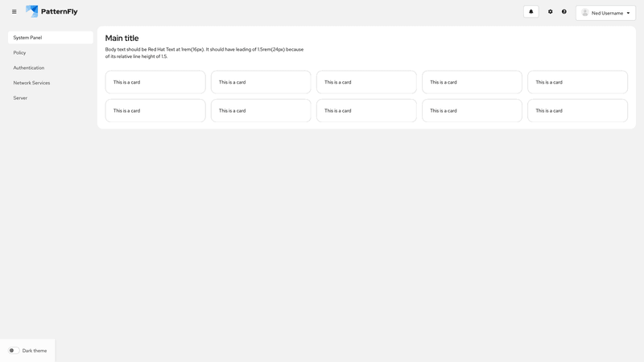Click the first card in the top row
The width and height of the screenshot is (644, 362).
coord(155,82)
